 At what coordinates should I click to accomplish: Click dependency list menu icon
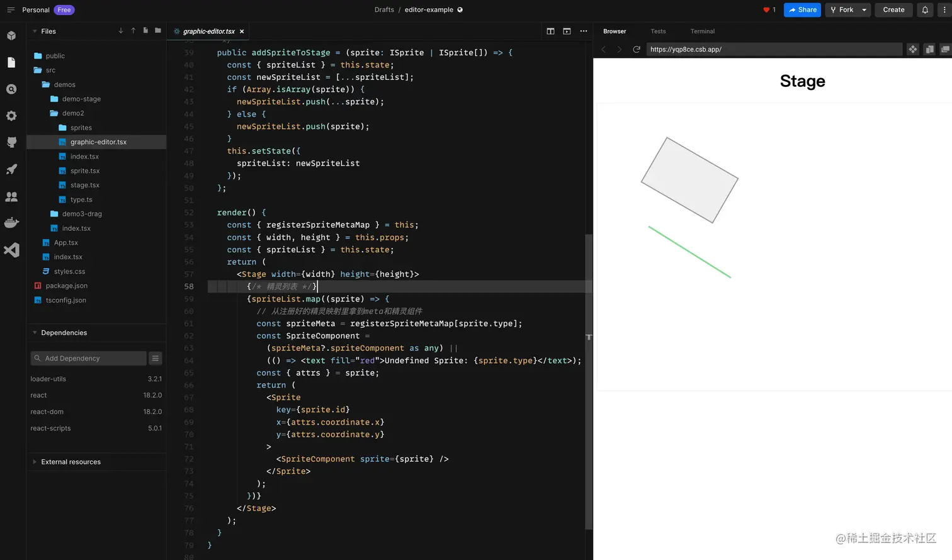pos(156,358)
